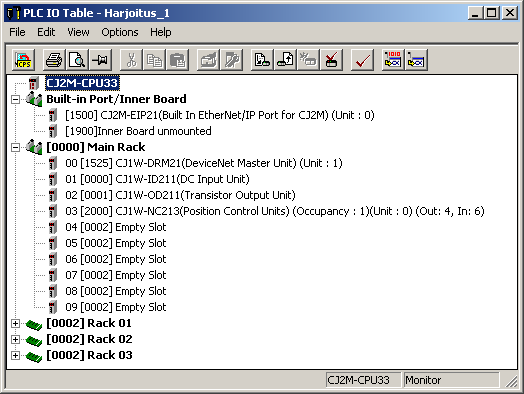524x394 pixels.
Task: Expand the [0002] Rack 03 node
Action: click(15, 356)
